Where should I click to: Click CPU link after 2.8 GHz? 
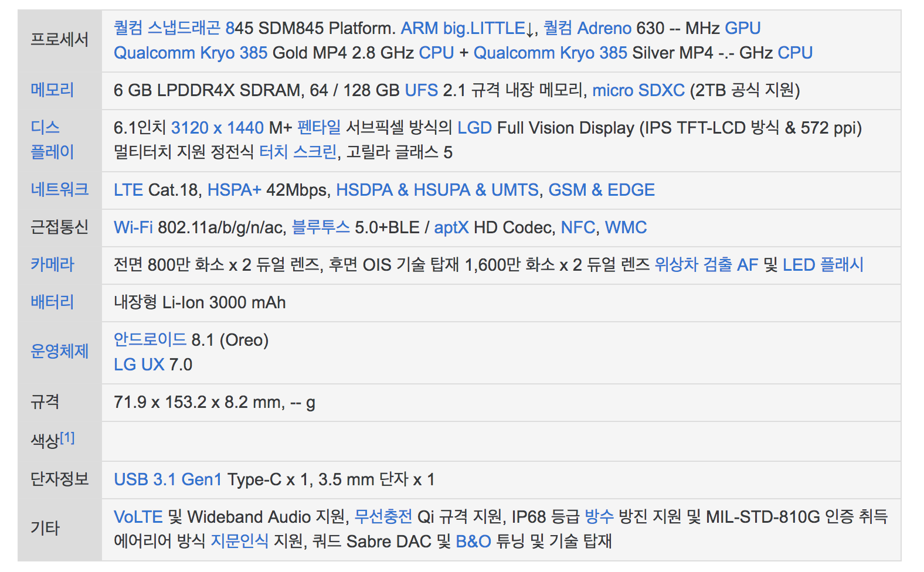(436, 53)
